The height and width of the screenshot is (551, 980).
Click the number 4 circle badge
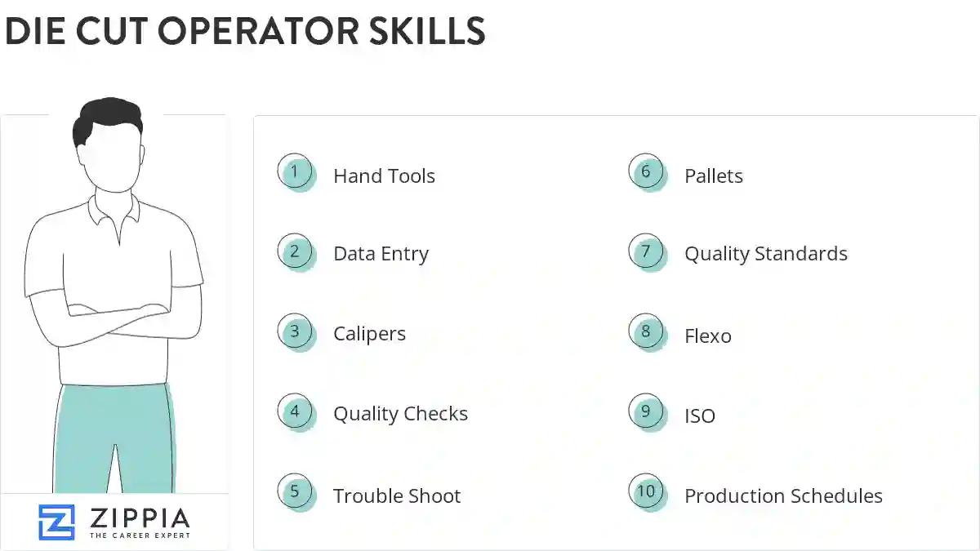pos(295,411)
